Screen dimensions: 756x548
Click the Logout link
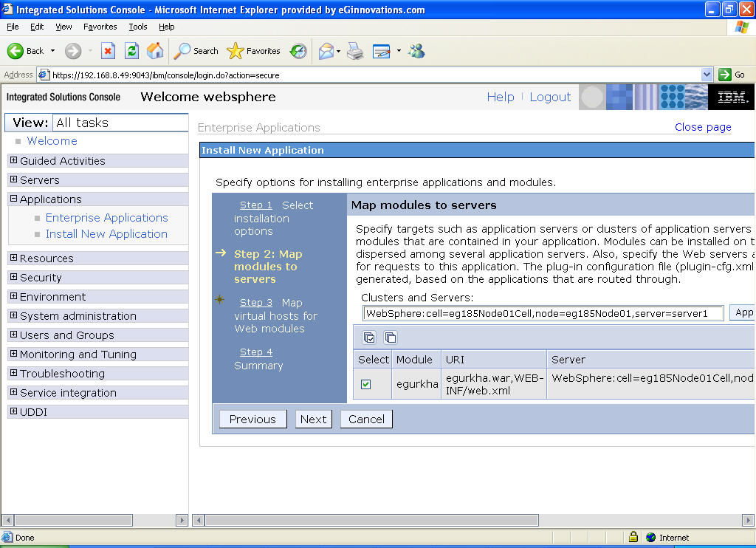(x=550, y=97)
